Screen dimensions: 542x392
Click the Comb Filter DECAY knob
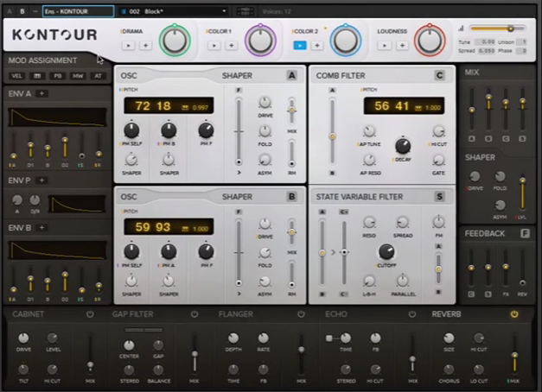(403, 146)
